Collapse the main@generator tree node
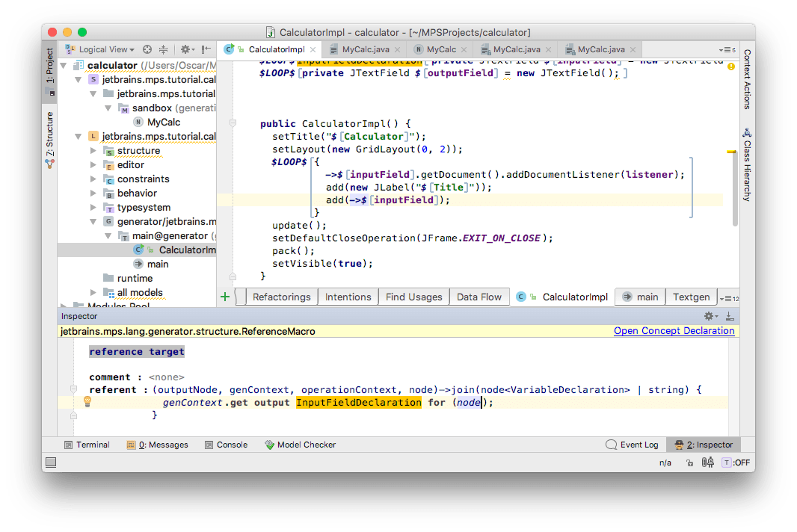 [x=108, y=235]
